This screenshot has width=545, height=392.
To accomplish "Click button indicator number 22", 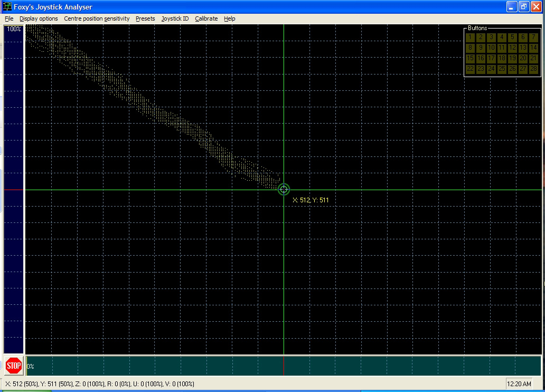I will point(470,69).
